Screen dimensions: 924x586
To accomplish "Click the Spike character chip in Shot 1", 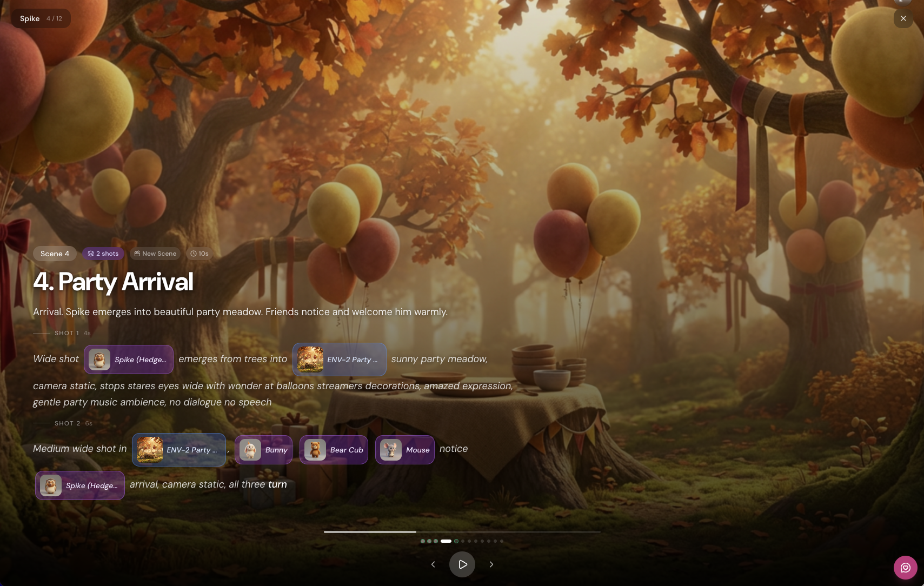I will [x=129, y=359].
